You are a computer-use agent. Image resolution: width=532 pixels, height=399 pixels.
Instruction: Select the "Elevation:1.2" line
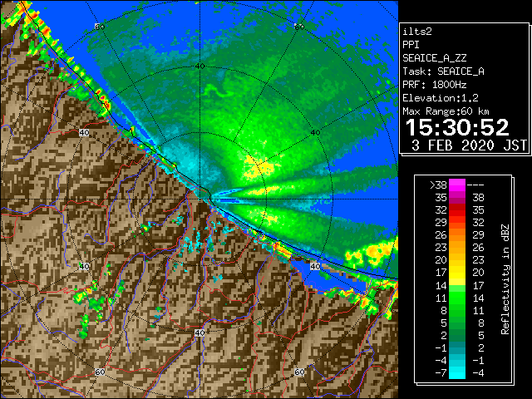point(440,98)
